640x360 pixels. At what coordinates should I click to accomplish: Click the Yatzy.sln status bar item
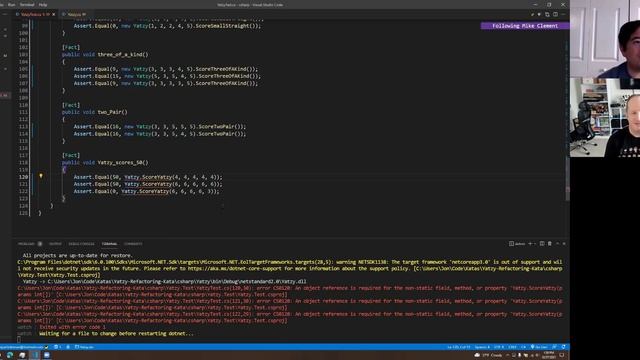[84, 347]
